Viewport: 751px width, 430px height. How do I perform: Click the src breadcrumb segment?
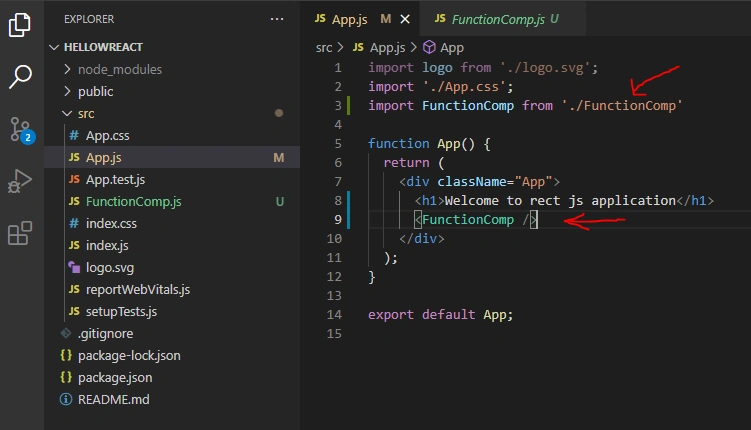coord(324,47)
